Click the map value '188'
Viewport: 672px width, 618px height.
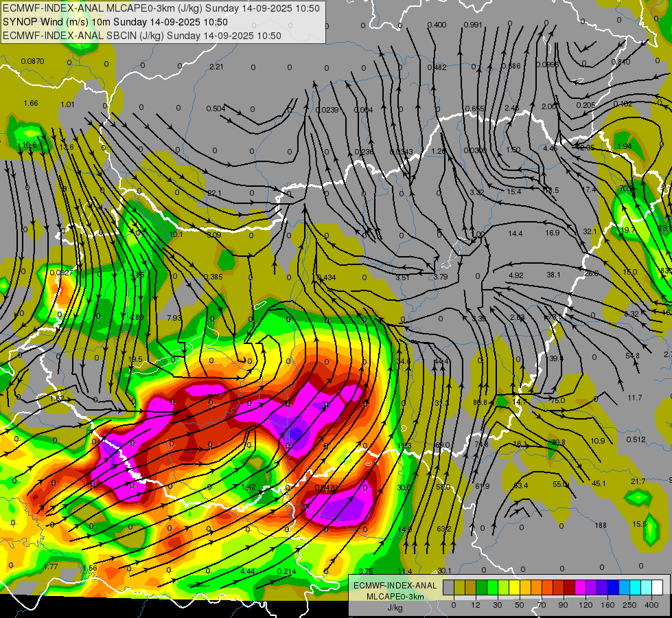point(601,525)
